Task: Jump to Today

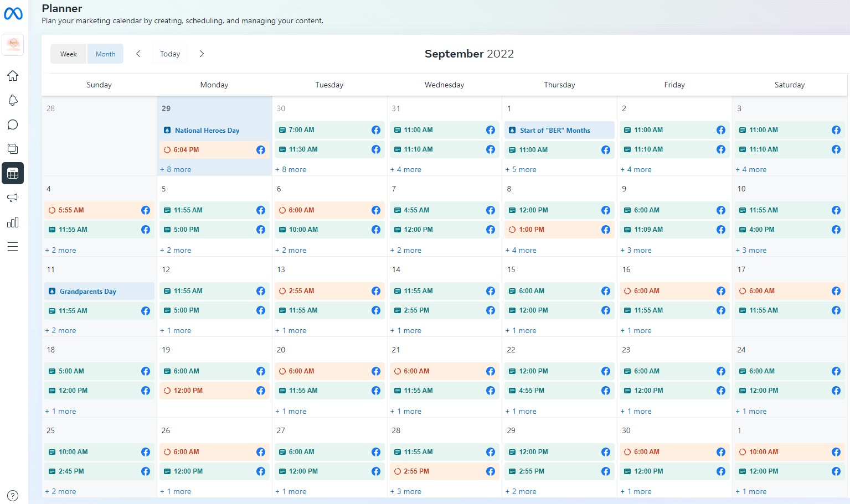Action: click(x=170, y=54)
